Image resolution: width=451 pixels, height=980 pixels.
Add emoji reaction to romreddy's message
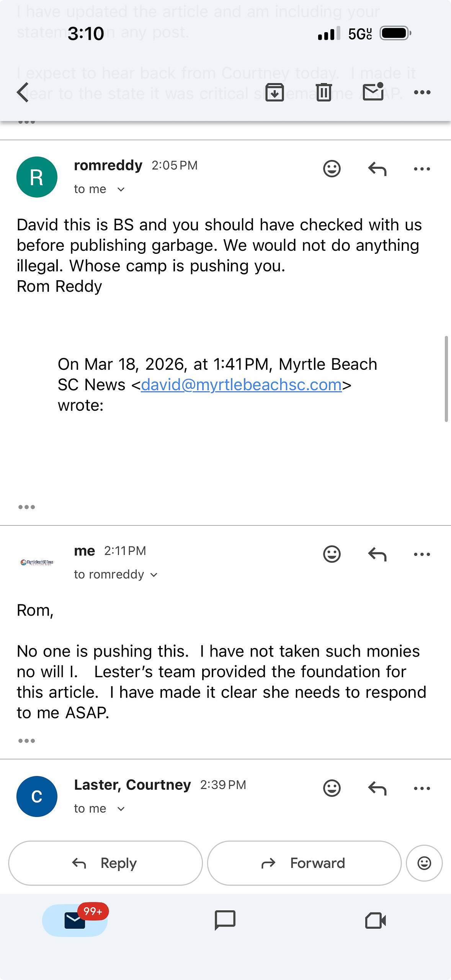pos(332,168)
